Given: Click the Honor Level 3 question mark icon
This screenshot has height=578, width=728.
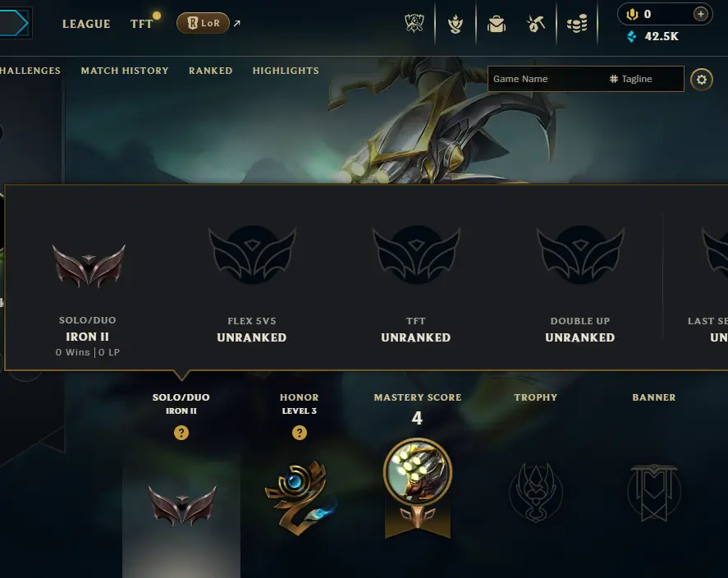Looking at the screenshot, I should [300, 433].
